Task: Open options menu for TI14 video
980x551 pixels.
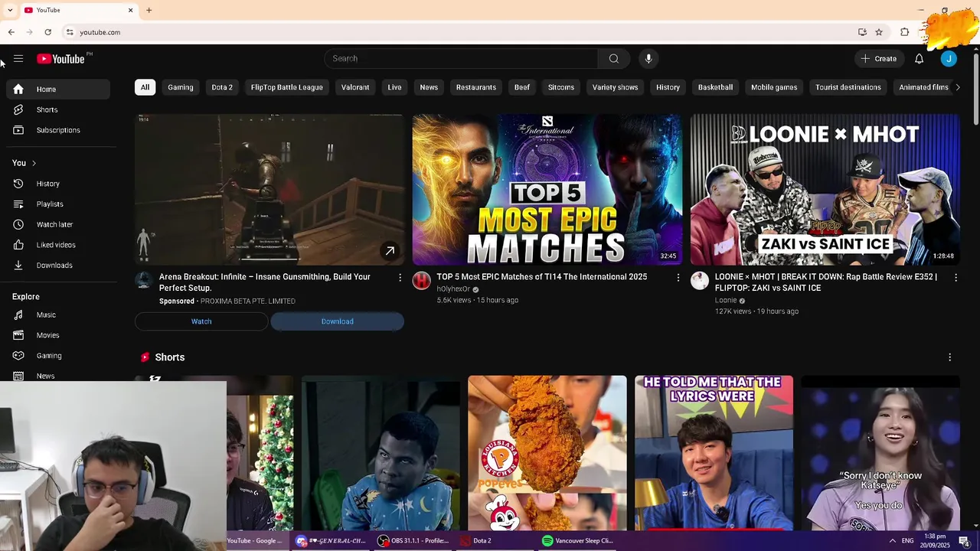Action: tap(678, 277)
